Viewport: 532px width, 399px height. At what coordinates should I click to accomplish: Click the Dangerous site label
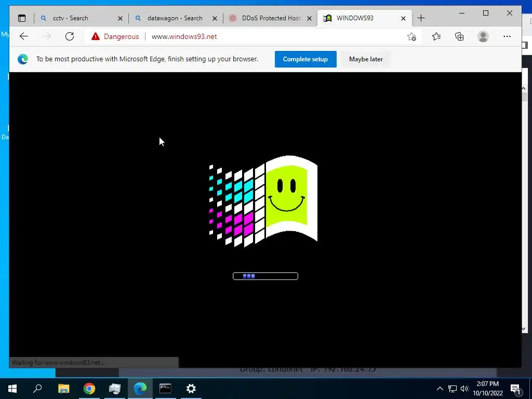[x=121, y=37]
